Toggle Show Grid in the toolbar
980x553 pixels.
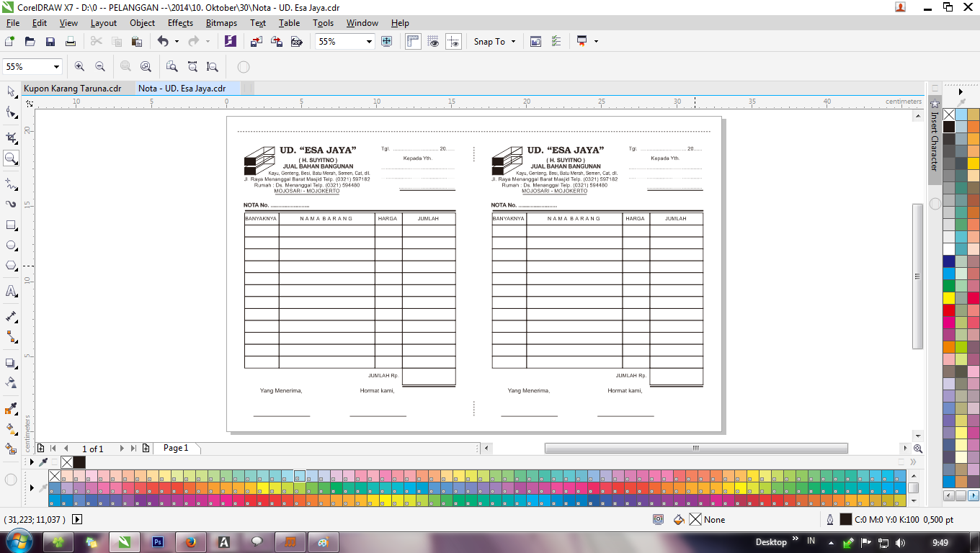click(x=433, y=42)
